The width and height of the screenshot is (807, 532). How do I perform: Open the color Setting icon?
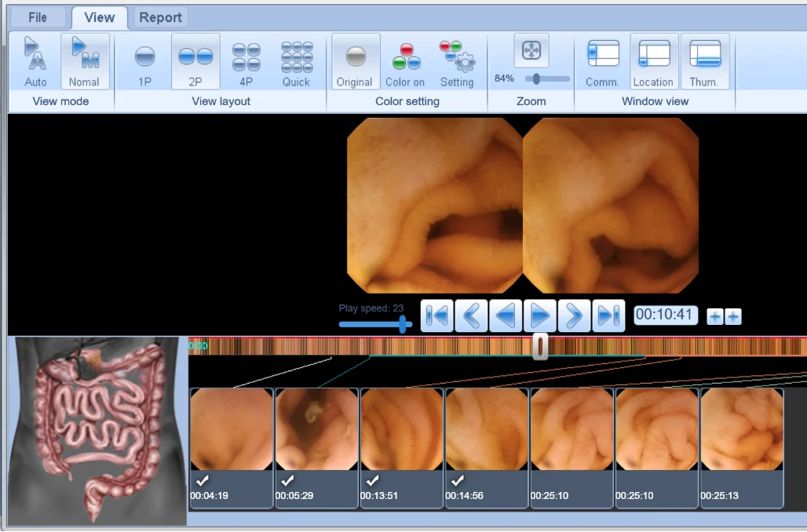pos(456,61)
